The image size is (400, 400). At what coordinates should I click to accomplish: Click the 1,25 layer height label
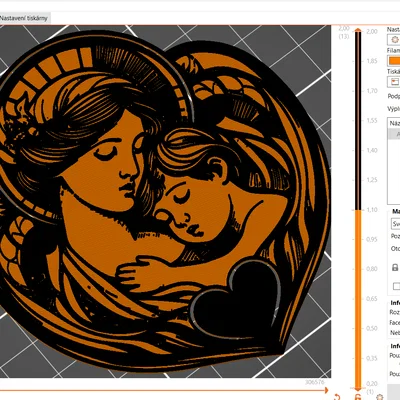pyautogui.click(x=372, y=180)
